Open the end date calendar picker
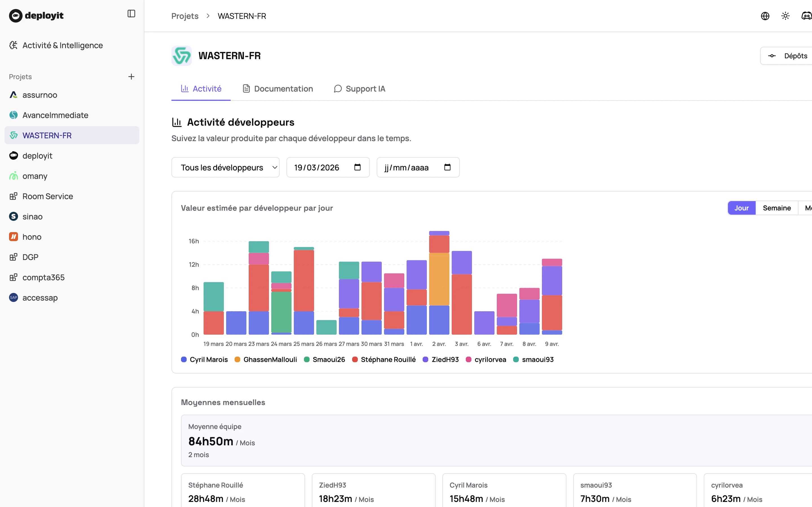 coord(447,167)
